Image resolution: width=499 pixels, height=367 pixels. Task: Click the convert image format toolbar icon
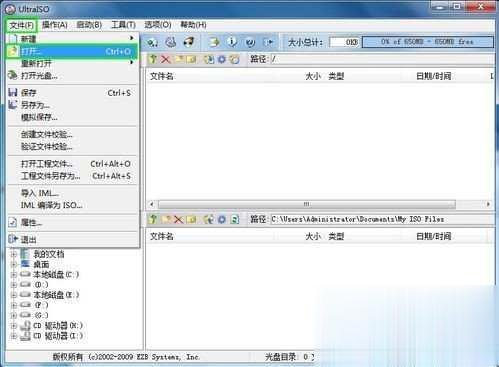tap(171, 42)
